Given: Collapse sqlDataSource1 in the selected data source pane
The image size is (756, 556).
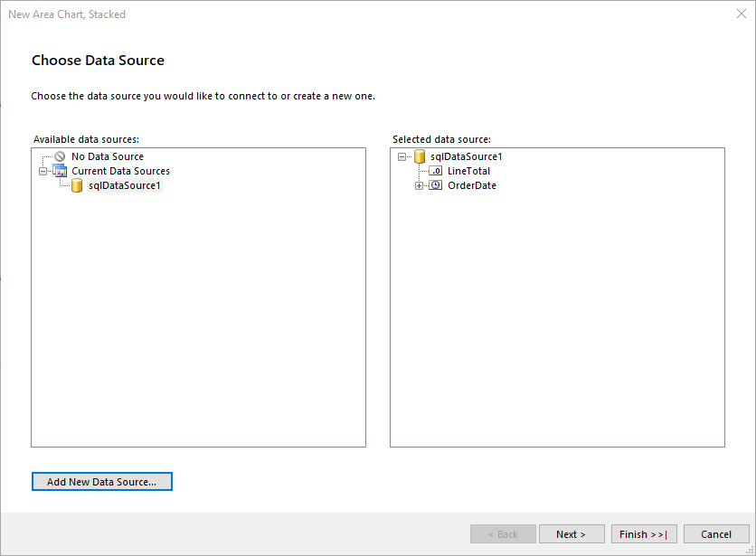Looking at the screenshot, I should click(x=401, y=155).
